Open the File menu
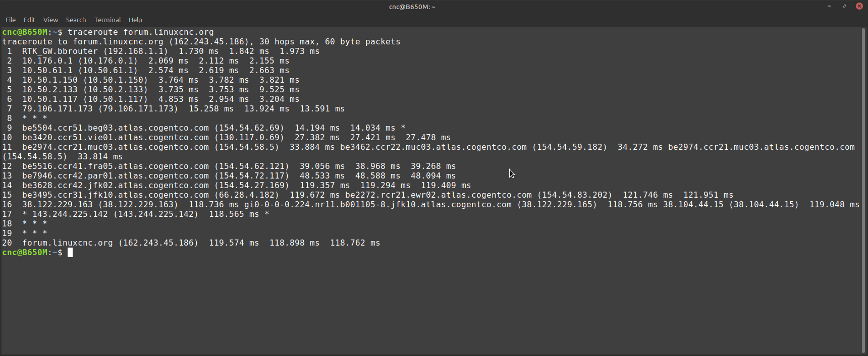This screenshot has height=356, width=868. (11, 20)
